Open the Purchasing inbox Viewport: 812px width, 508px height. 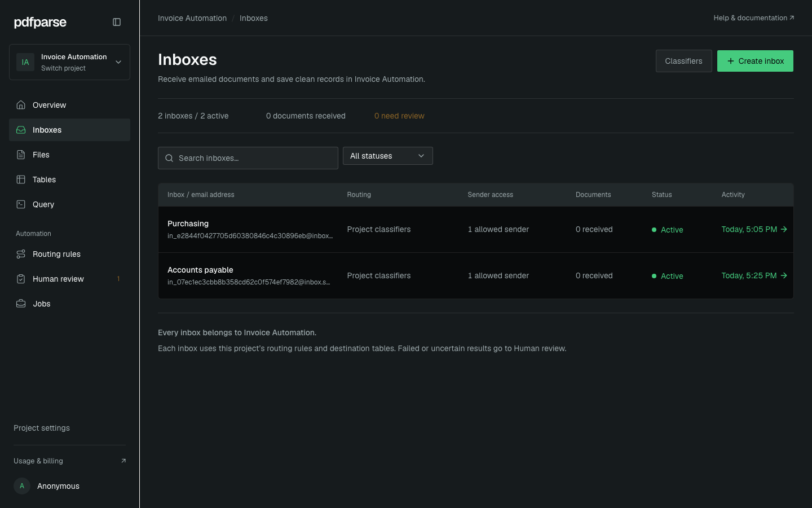188,224
